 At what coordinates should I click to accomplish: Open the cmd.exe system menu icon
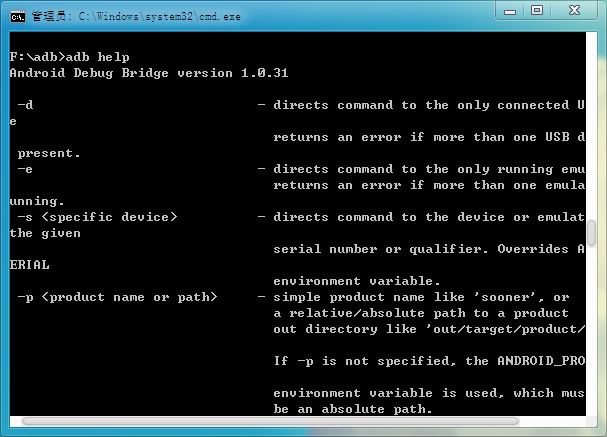pos(18,17)
